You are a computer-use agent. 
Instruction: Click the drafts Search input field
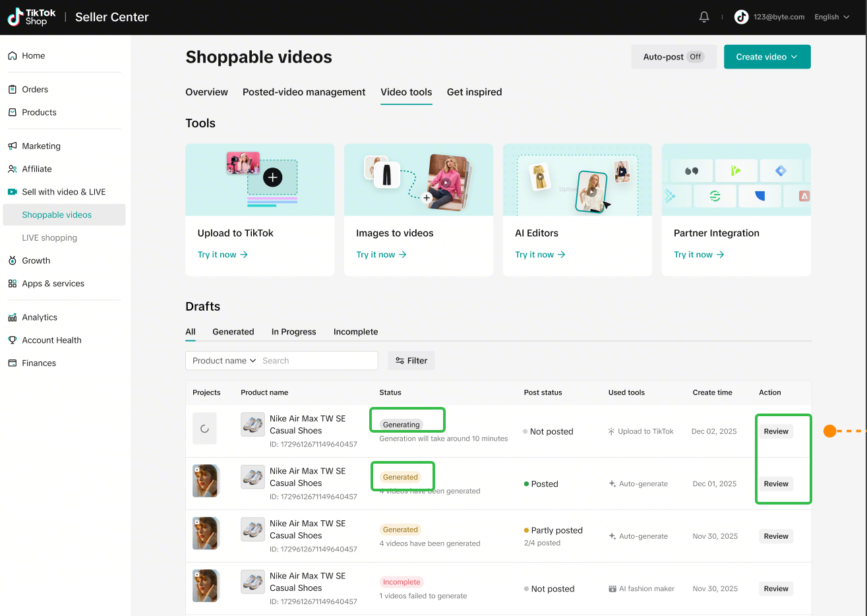(316, 361)
